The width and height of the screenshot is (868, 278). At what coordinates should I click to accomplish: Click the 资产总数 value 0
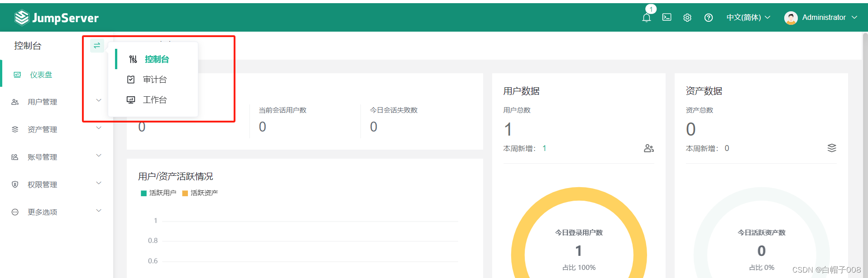[x=691, y=130]
